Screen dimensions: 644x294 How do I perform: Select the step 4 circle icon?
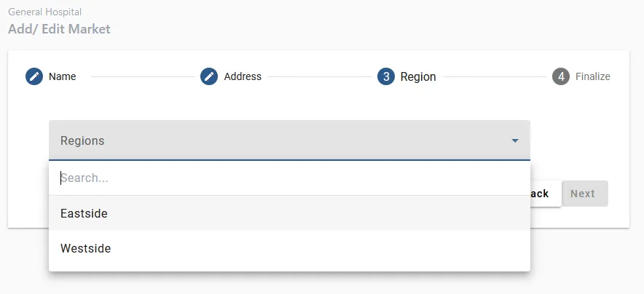click(x=561, y=76)
